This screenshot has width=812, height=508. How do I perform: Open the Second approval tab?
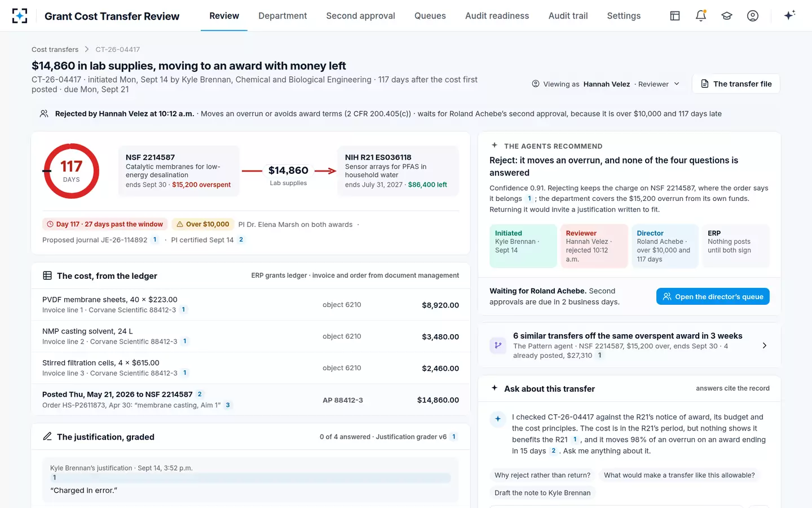360,16
